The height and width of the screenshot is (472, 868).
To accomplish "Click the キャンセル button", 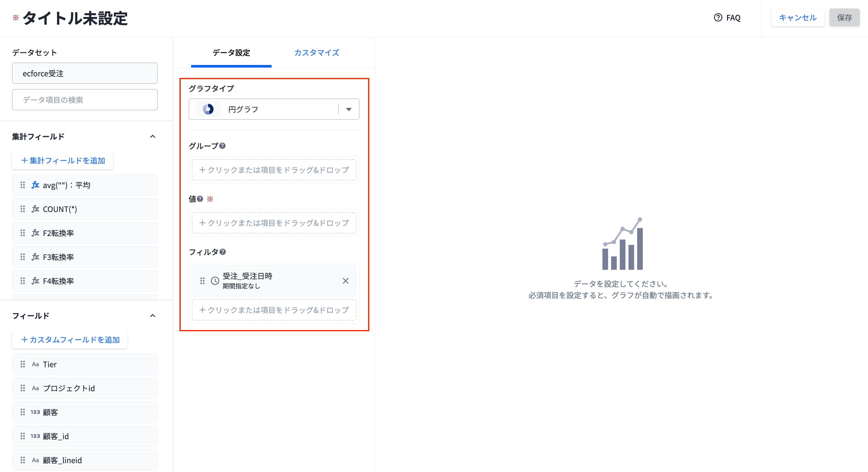I will coord(798,18).
